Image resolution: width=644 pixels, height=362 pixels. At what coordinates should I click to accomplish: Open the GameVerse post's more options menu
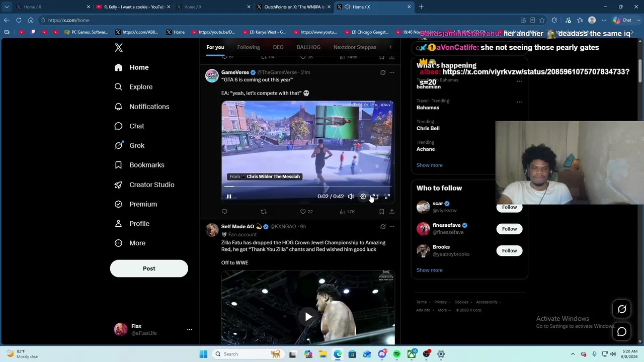(x=392, y=72)
